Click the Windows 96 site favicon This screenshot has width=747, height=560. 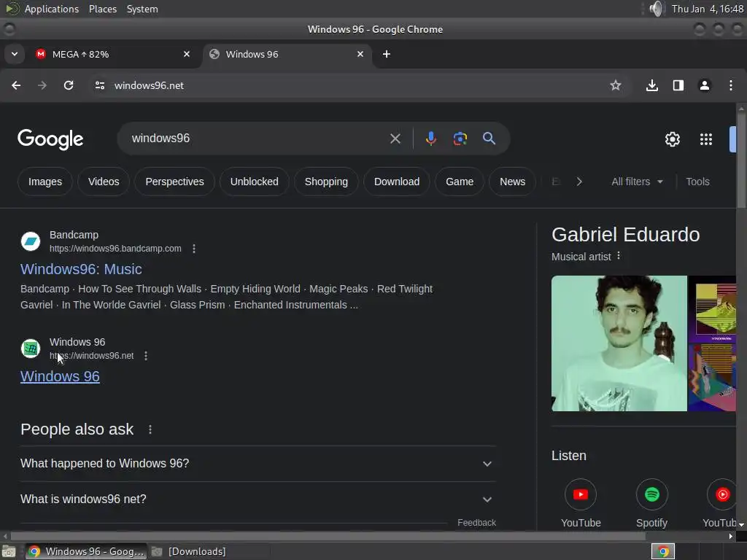[x=31, y=349]
